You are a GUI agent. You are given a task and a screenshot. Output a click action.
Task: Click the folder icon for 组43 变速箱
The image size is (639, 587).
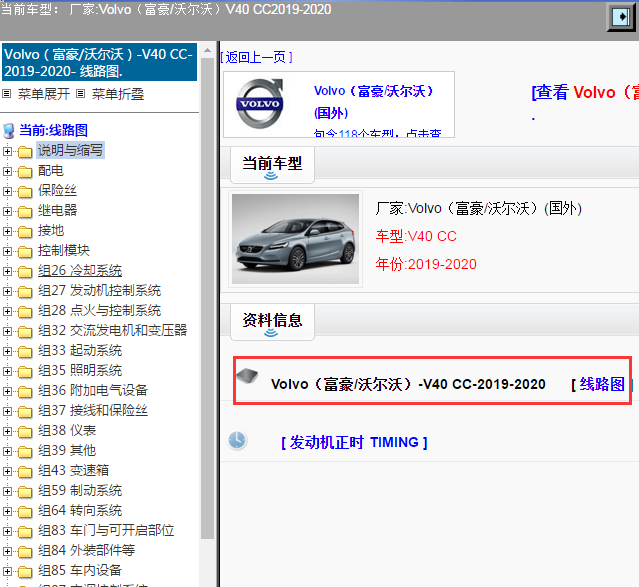click(x=25, y=471)
